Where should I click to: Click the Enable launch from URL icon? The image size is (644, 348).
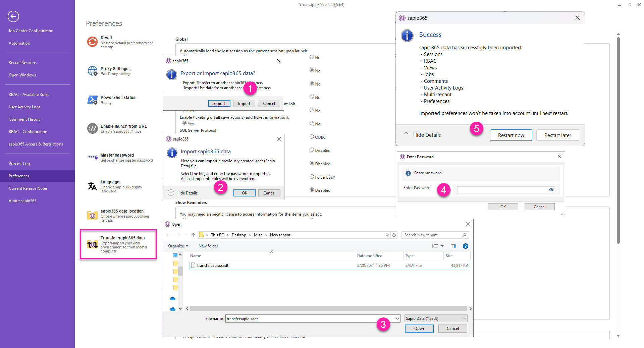click(92, 128)
